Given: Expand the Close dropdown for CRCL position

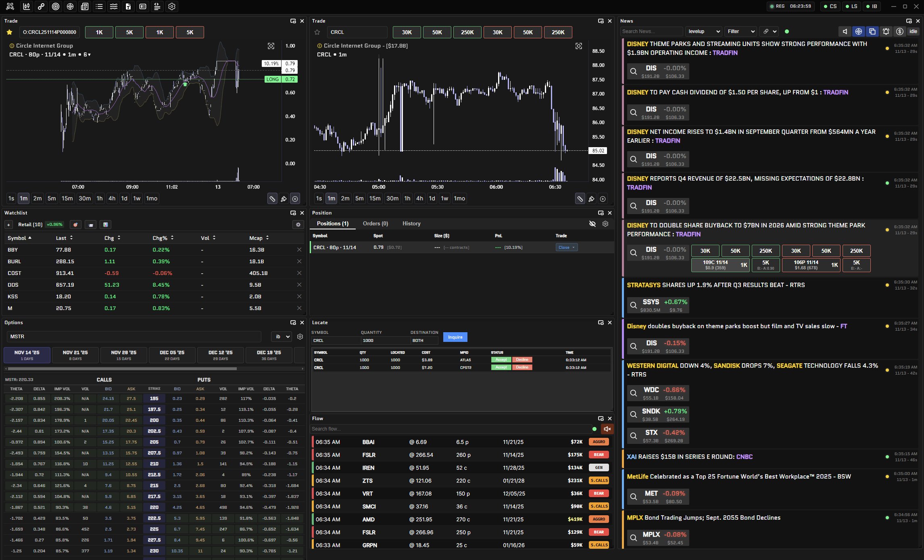Looking at the screenshot, I should [x=567, y=248].
